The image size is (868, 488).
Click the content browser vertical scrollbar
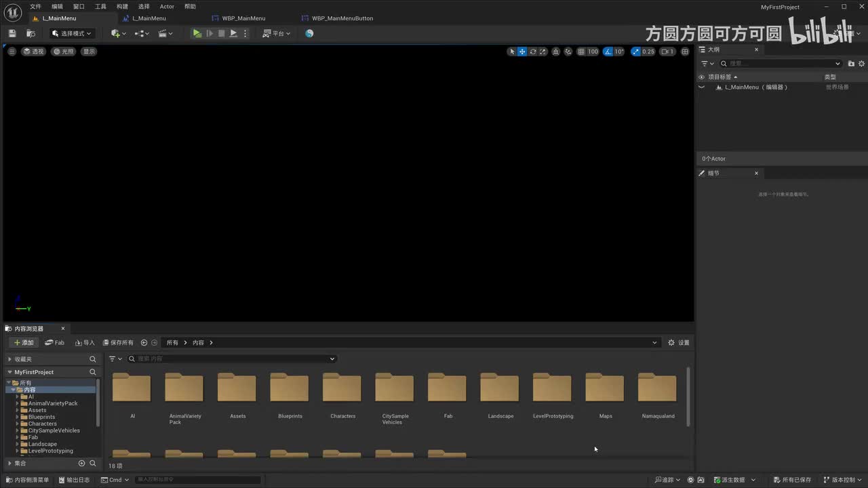pyautogui.click(x=688, y=396)
